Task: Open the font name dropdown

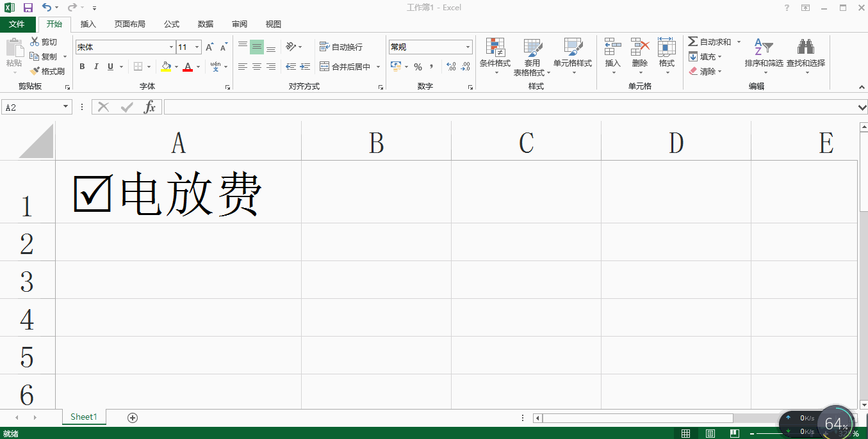Action: (170, 47)
